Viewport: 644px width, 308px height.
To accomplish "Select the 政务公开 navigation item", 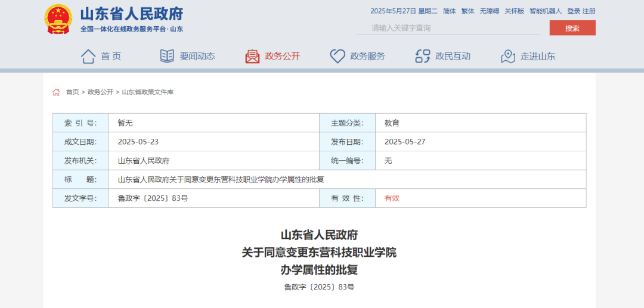I will tap(283, 57).
